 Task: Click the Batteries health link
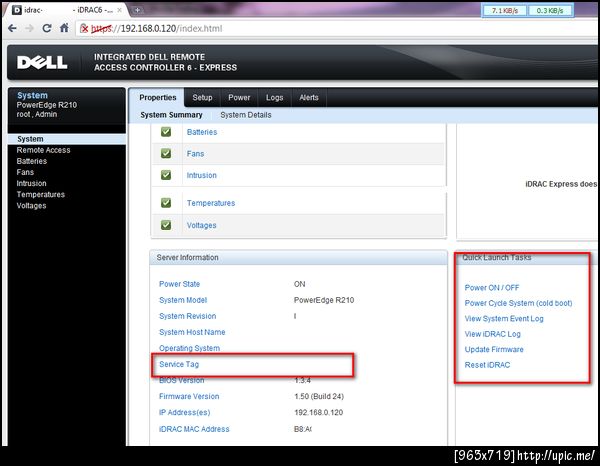202,132
